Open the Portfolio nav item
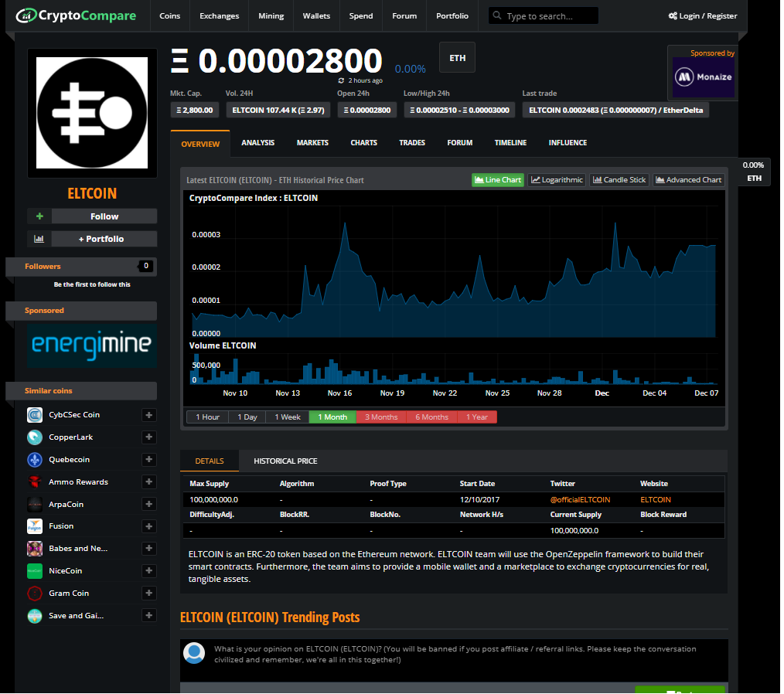The width and height of the screenshot is (784, 694). (x=452, y=16)
